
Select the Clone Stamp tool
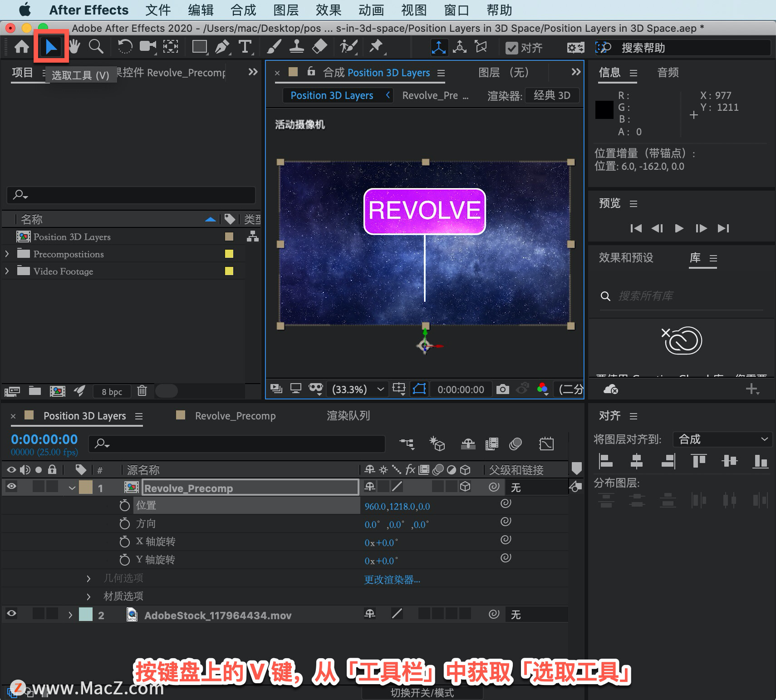[x=296, y=46]
